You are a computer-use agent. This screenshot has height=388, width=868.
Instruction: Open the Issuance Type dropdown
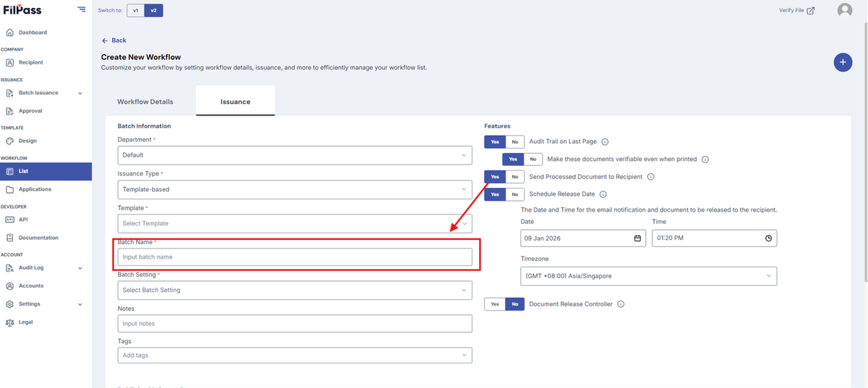point(295,189)
